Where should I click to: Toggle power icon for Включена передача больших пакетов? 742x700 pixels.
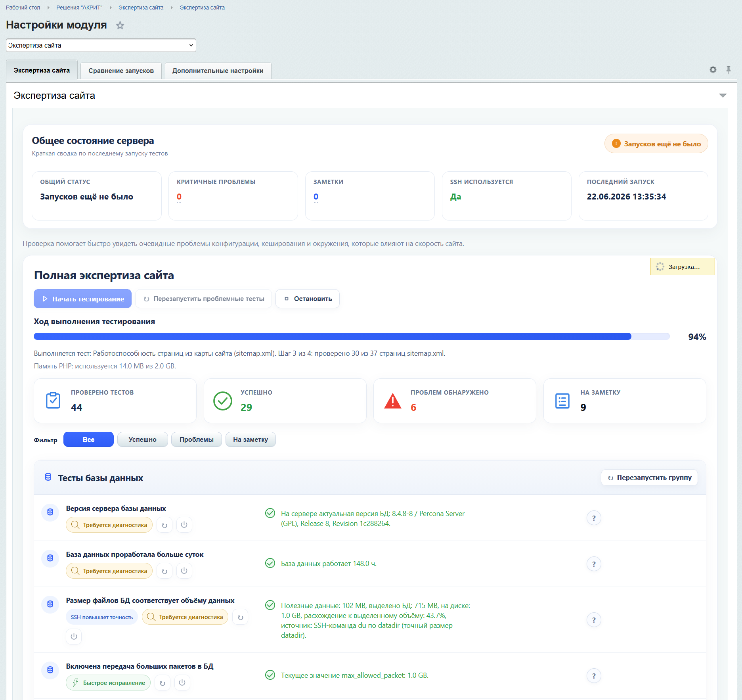[182, 683]
